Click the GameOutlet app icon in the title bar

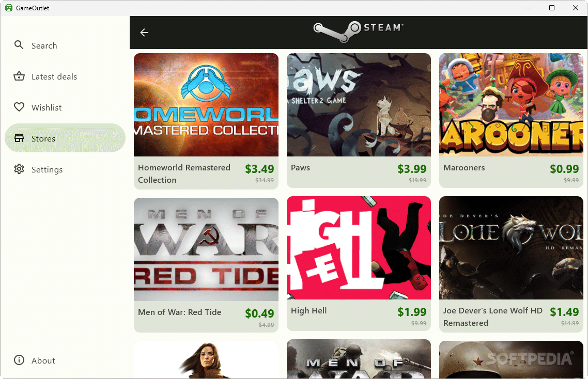point(9,8)
